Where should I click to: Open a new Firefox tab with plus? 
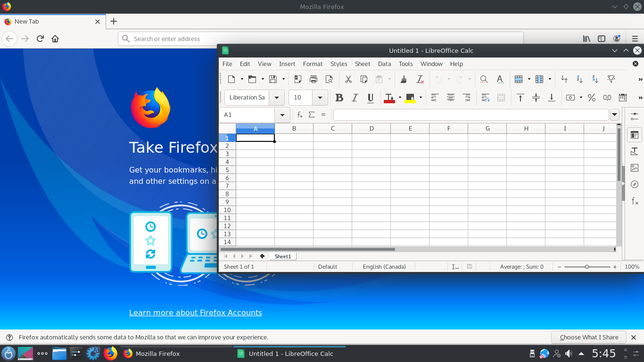coord(114,21)
